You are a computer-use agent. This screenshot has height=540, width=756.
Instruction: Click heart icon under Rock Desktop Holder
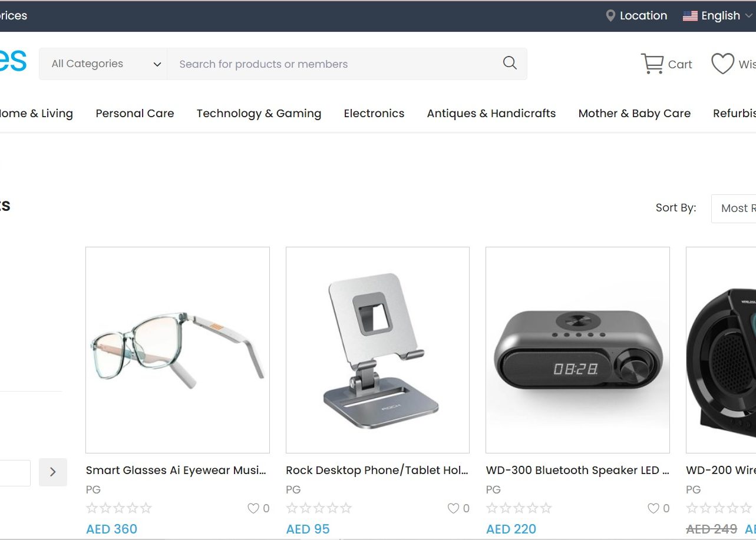pos(453,508)
